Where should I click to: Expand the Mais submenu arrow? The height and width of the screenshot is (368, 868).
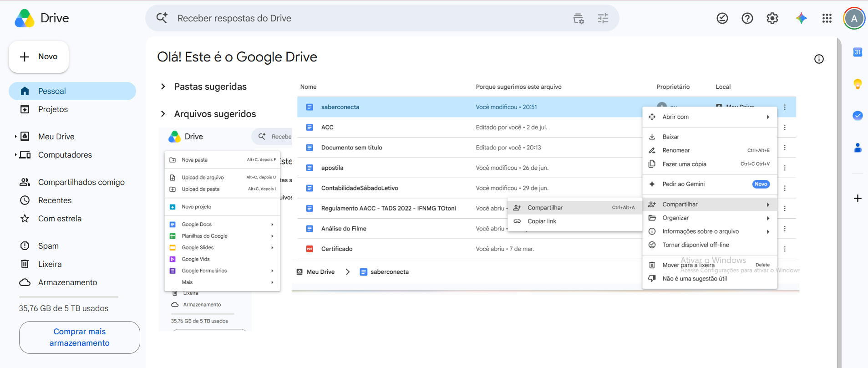click(x=272, y=282)
